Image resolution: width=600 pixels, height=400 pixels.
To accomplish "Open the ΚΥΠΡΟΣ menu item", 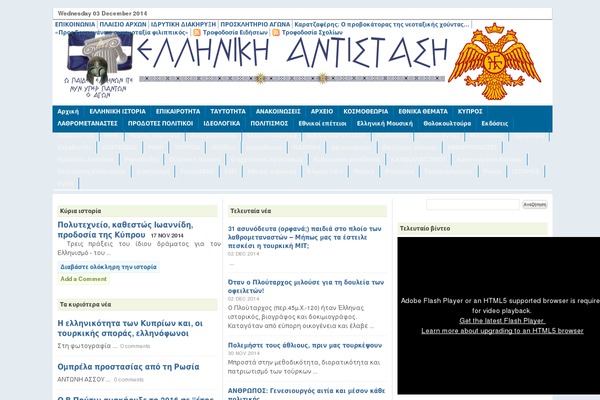I will [x=470, y=111].
